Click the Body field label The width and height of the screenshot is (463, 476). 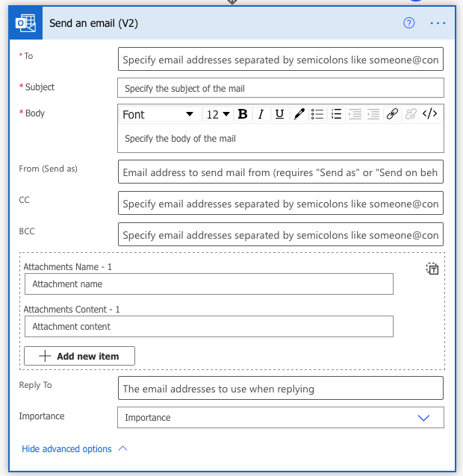(x=35, y=113)
